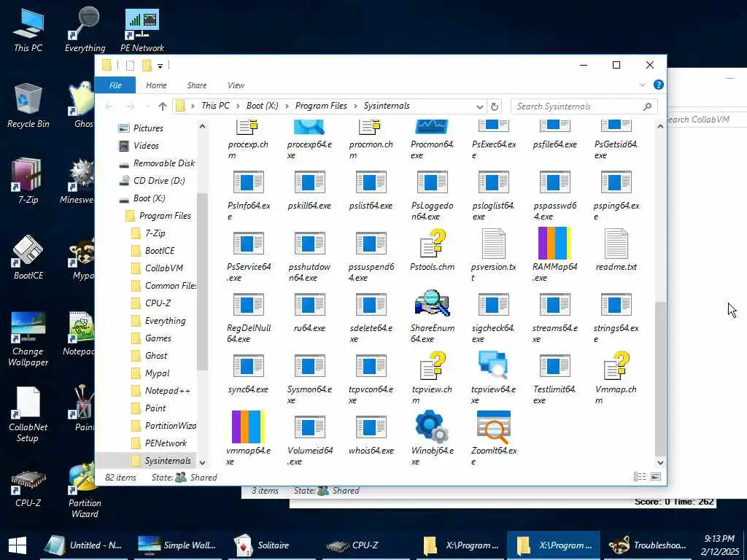Select PENetwork folder in tree
Viewport: 747px width, 560px height.
(166, 443)
